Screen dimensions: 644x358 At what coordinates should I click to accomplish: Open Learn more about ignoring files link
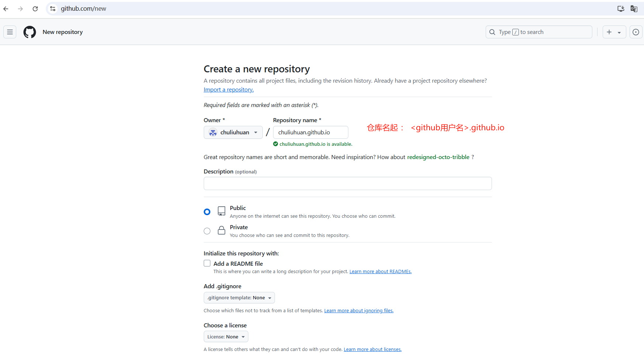pyautogui.click(x=359, y=311)
